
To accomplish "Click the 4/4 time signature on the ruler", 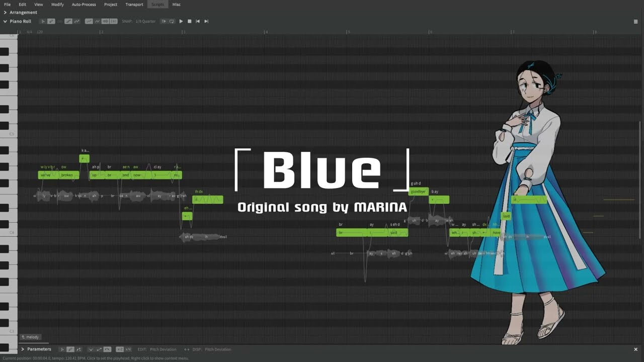I will coord(30,32).
